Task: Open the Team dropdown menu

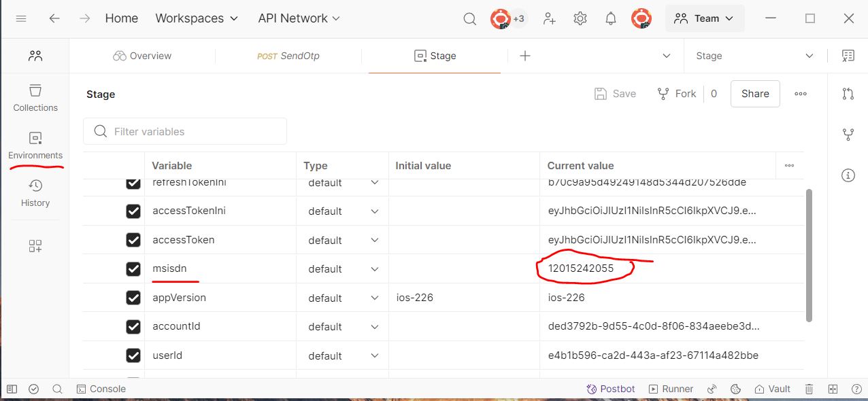Action: pyautogui.click(x=704, y=19)
